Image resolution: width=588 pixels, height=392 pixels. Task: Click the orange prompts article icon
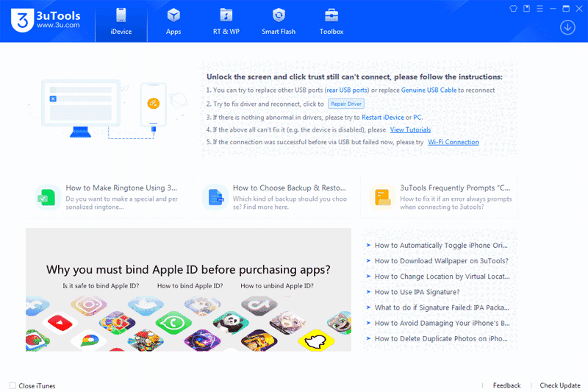click(x=382, y=197)
